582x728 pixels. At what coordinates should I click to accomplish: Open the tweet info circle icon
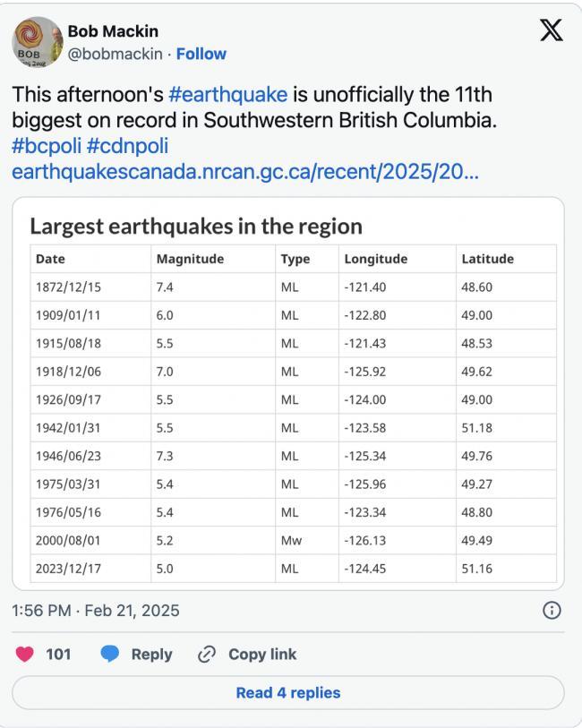(552, 611)
